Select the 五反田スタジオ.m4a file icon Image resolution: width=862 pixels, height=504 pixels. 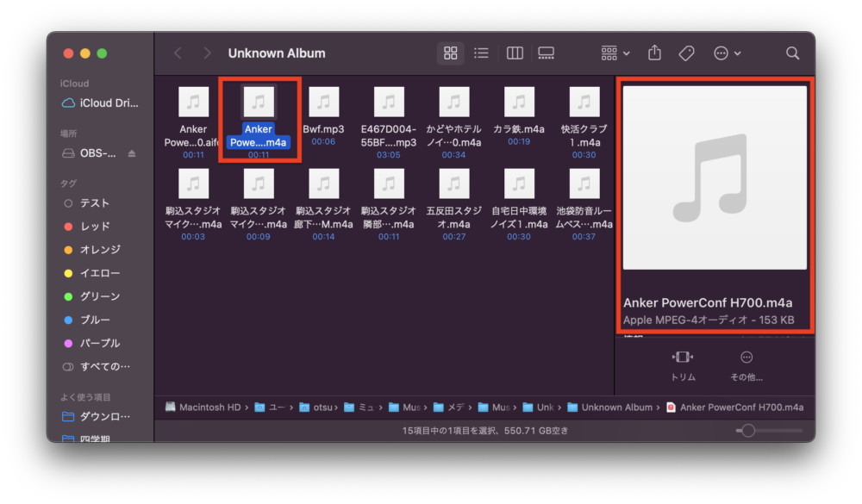click(x=454, y=184)
